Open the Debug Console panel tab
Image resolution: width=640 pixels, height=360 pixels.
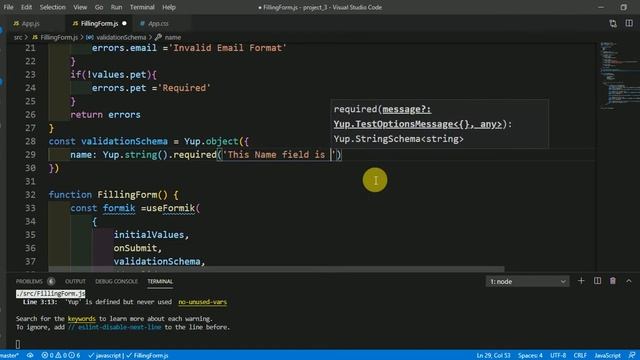[116, 281]
